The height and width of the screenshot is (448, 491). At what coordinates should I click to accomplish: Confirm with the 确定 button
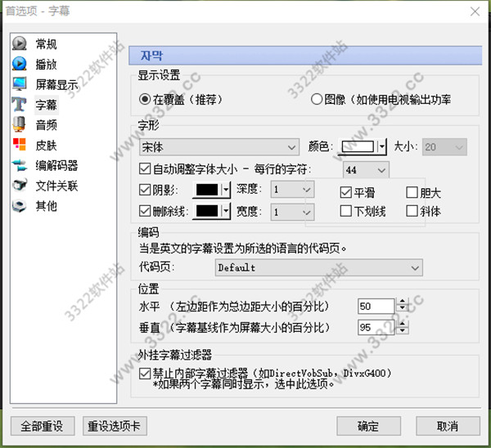pos(368,426)
